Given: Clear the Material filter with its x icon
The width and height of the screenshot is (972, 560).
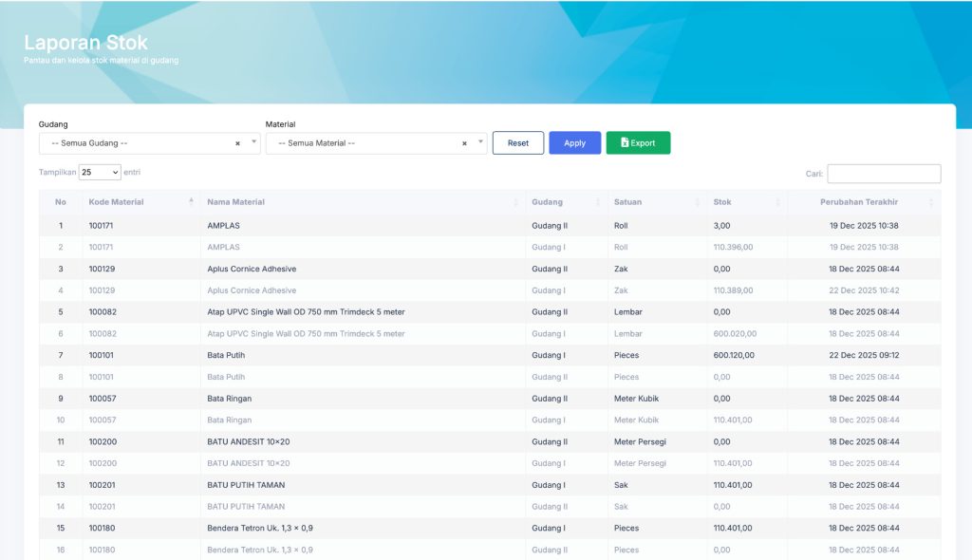Looking at the screenshot, I should (464, 143).
